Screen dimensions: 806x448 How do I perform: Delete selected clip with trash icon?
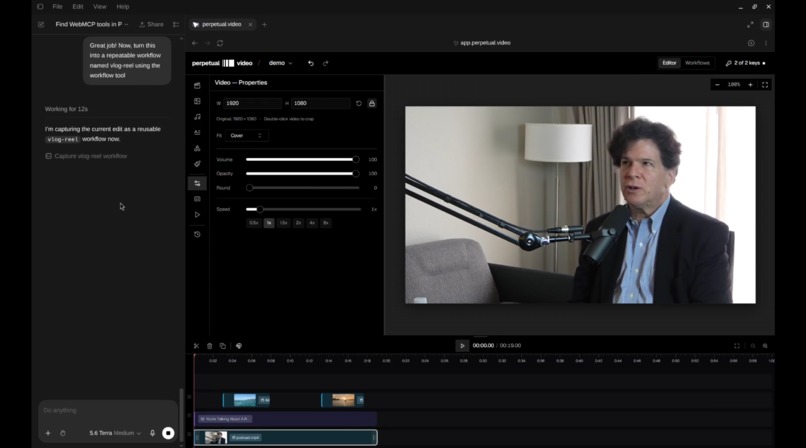tap(210, 346)
